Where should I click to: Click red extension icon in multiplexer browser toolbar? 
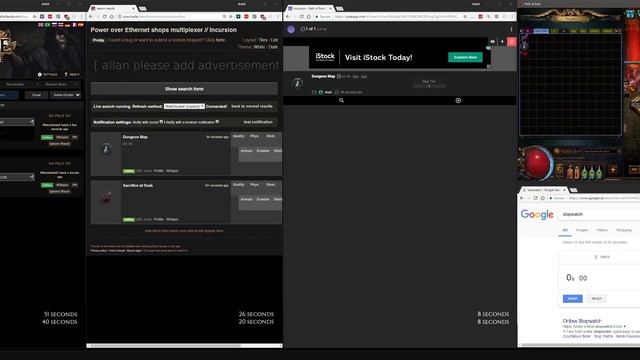246,17
